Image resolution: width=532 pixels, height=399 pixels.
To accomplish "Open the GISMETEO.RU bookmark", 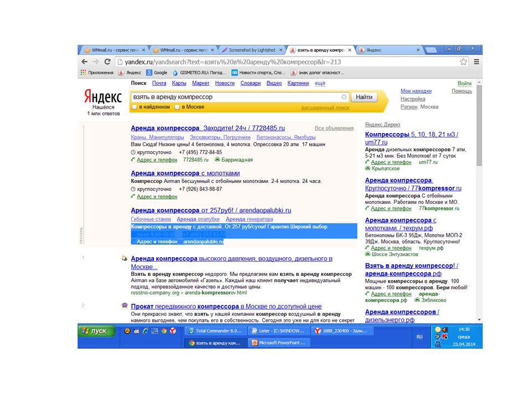I will click(199, 73).
